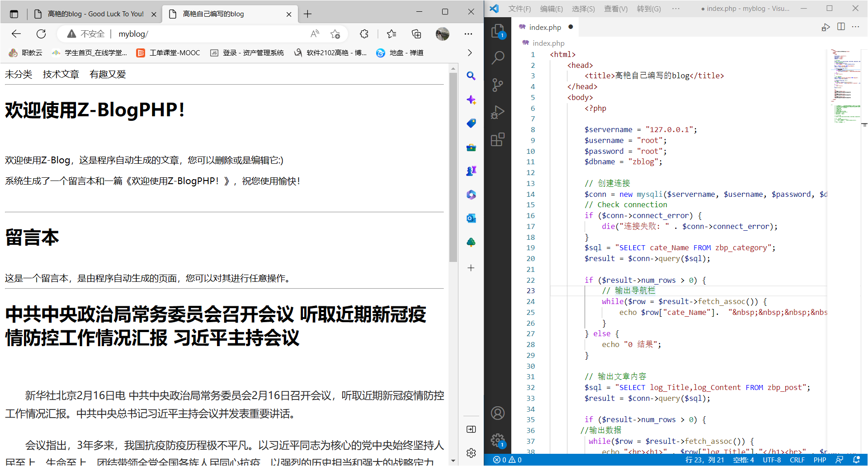Open a new Edge tab
This screenshot has height=466, width=868.
pos(307,14)
